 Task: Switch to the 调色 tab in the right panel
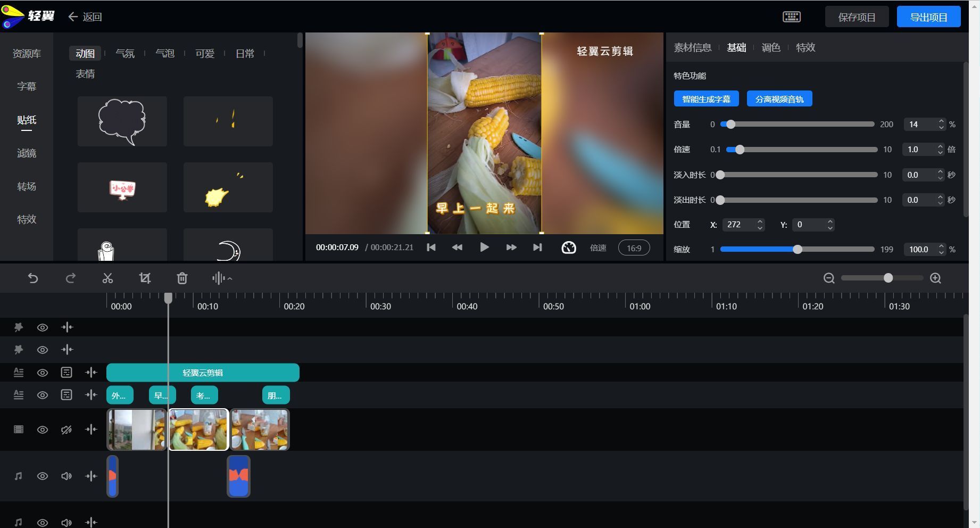(x=771, y=47)
